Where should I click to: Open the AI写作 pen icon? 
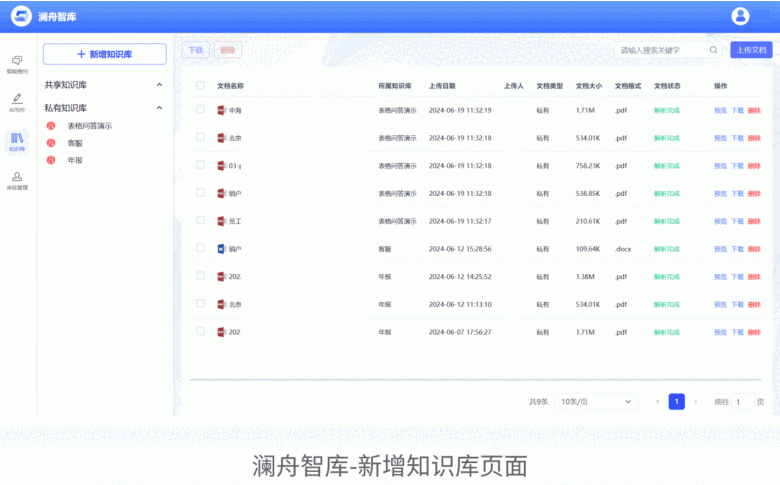(x=17, y=100)
